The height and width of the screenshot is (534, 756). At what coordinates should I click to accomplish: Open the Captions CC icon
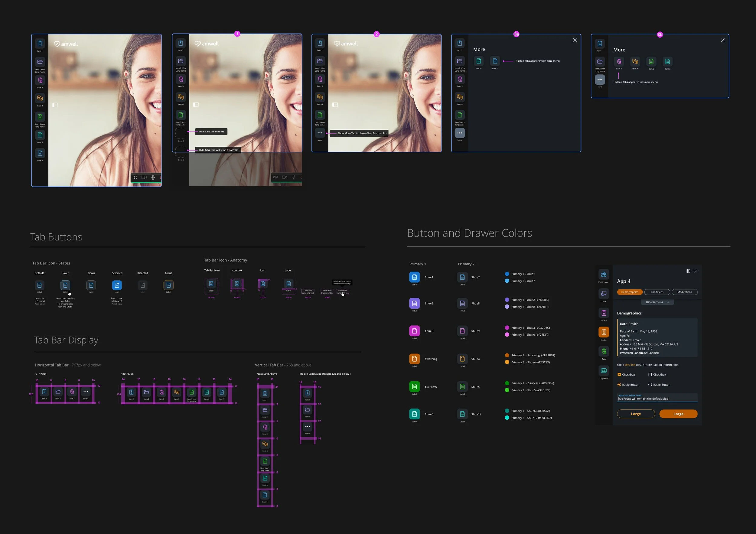click(x=604, y=371)
